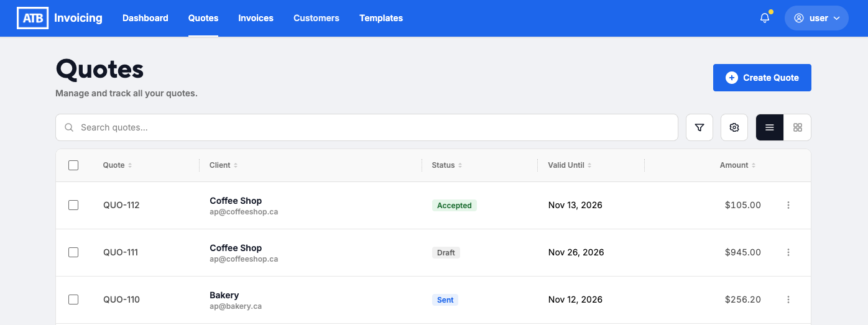Click Coffee Shop client in QUO-112 row
Image resolution: width=868 pixels, height=325 pixels.
(236, 201)
